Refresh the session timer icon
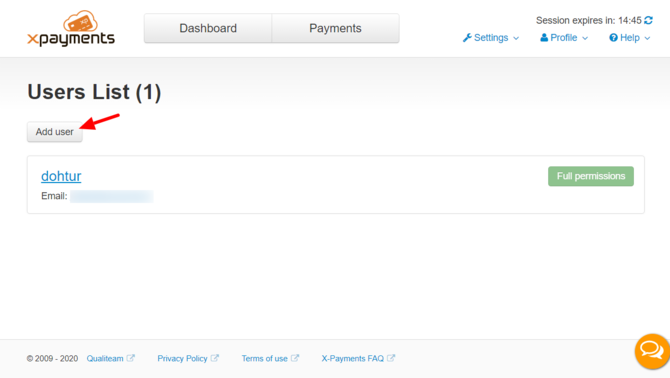This screenshot has height=378, width=670. click(x=648, y=20)
